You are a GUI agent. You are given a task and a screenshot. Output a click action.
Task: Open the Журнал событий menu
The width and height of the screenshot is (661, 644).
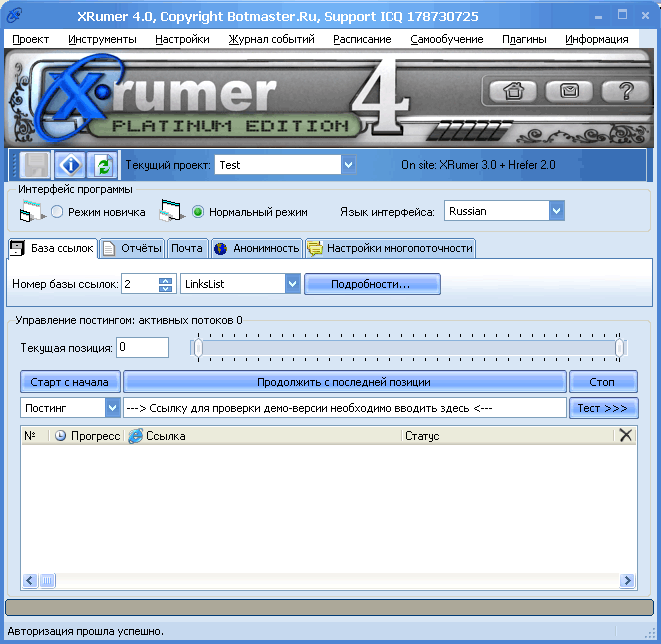point(271,39)
